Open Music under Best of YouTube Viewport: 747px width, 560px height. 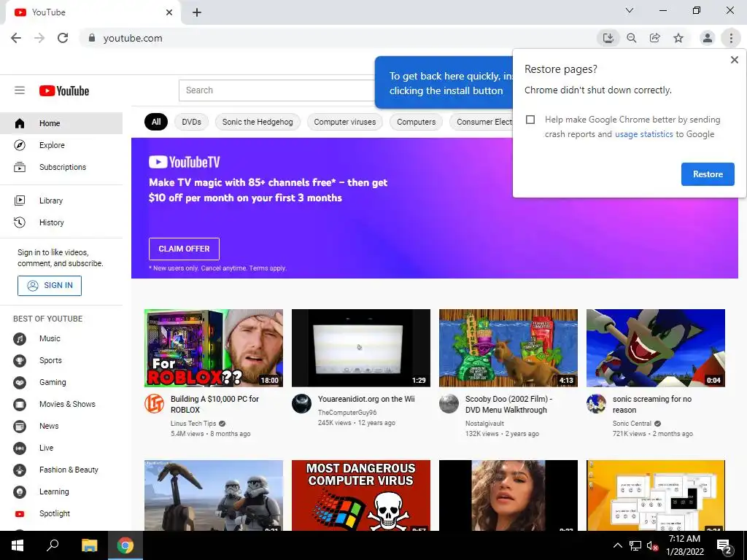pyautogui.click(x=61, y=338)
